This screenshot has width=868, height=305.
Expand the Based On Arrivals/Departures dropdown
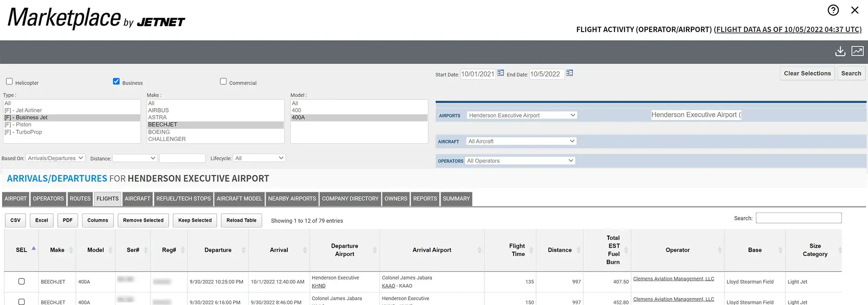pos(56,158)
